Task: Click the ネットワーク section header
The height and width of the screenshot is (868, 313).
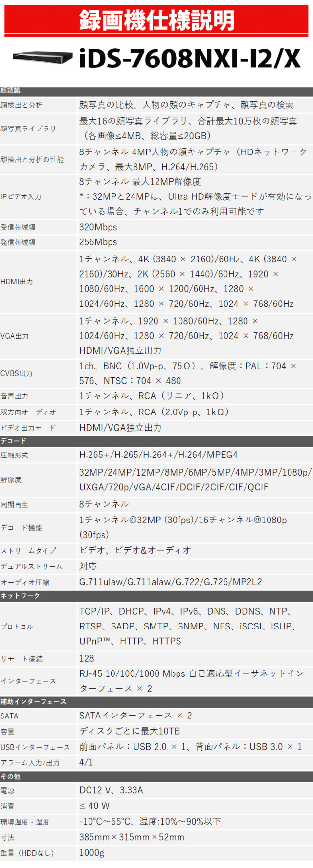Action: point(21,596)
